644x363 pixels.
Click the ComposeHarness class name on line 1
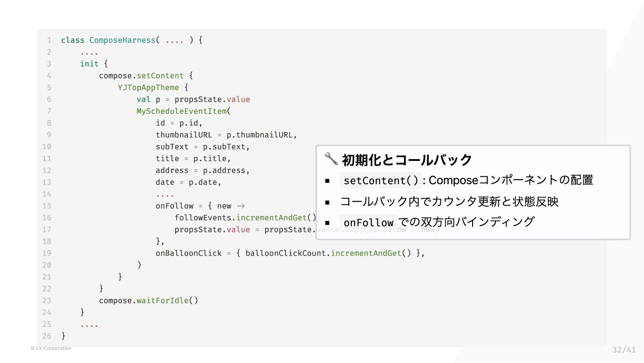click(122, 40)
